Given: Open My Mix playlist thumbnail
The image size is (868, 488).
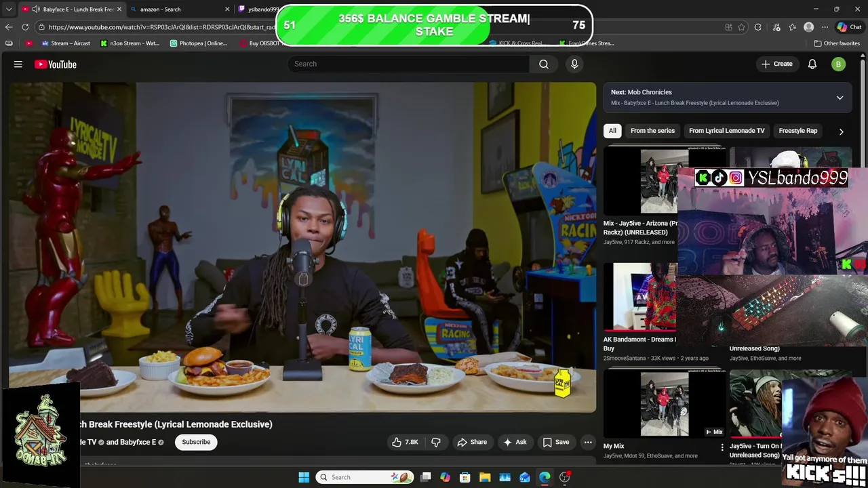Looking at the screenshot, I should coord(665,404).
